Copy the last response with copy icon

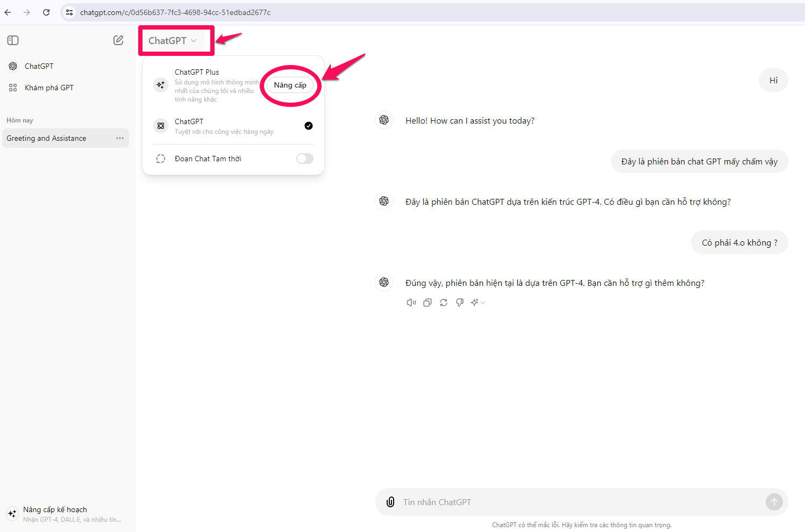click(x=428, y=303)
